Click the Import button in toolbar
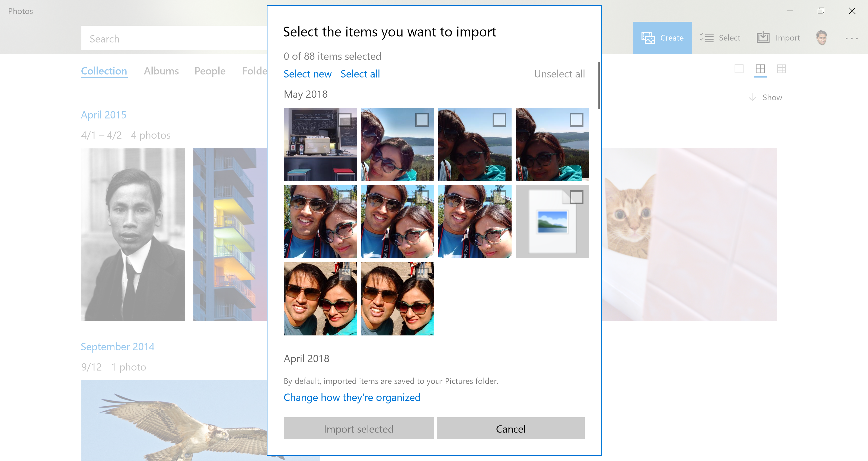The image size is (868, 461). (x=778, y=38)
